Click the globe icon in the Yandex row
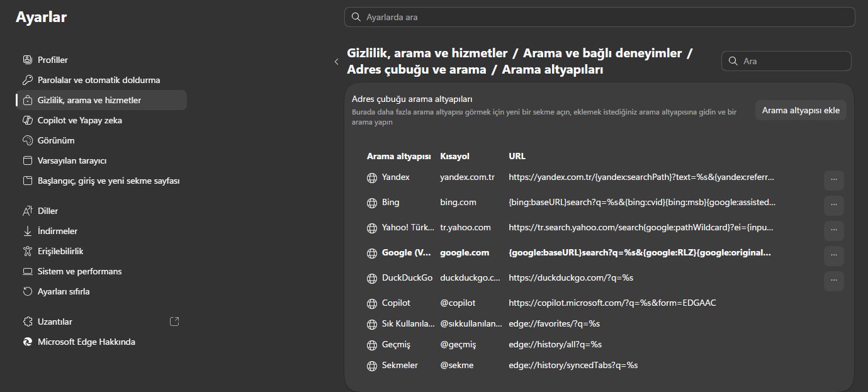This screenshot has height=392, width=868. pos(371,178)
